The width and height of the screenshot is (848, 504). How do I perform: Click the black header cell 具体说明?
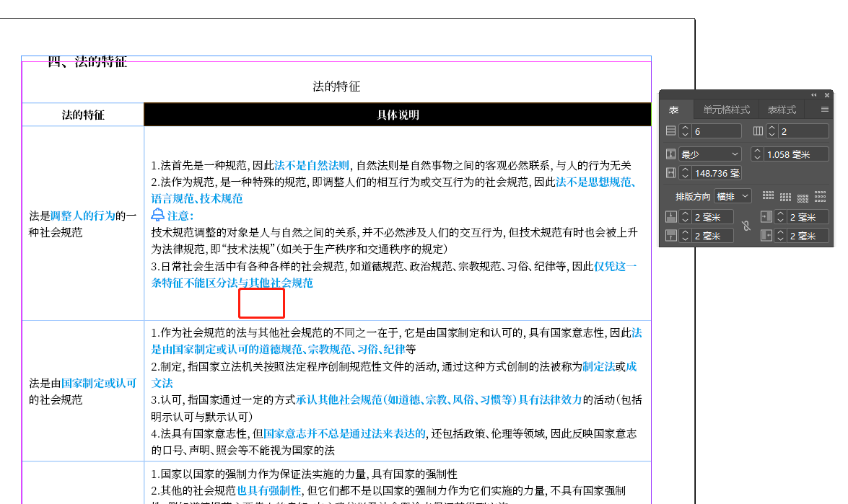[x=398, y=115]
